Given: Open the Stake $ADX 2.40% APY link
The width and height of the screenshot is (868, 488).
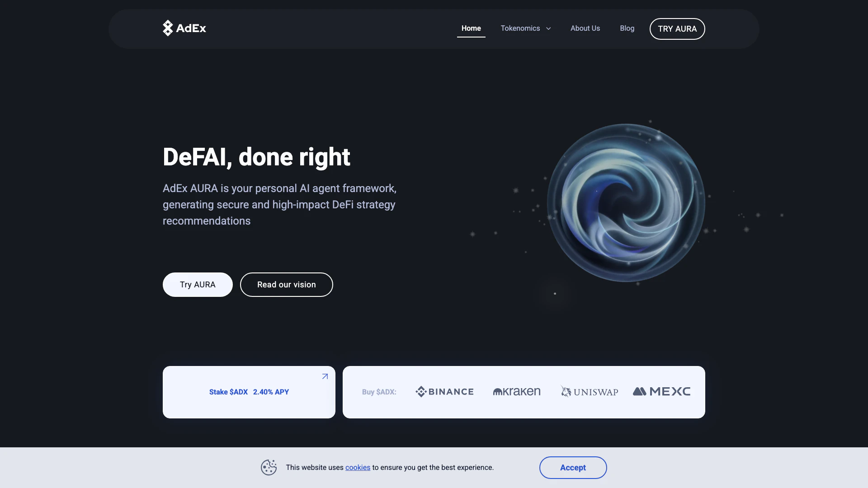Looking at the screenshot, I should [249, 392].
